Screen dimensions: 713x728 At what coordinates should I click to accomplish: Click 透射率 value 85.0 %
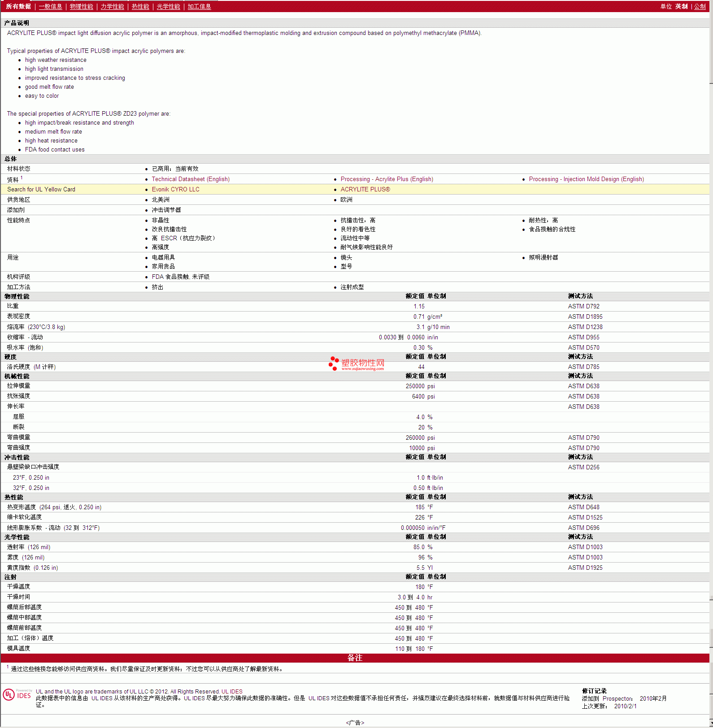[x=423, y=547]
